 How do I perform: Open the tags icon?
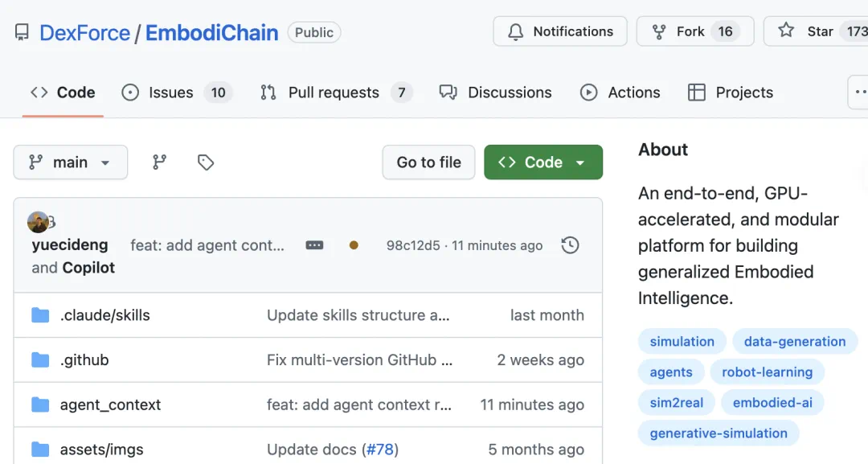tap(206, 162)
